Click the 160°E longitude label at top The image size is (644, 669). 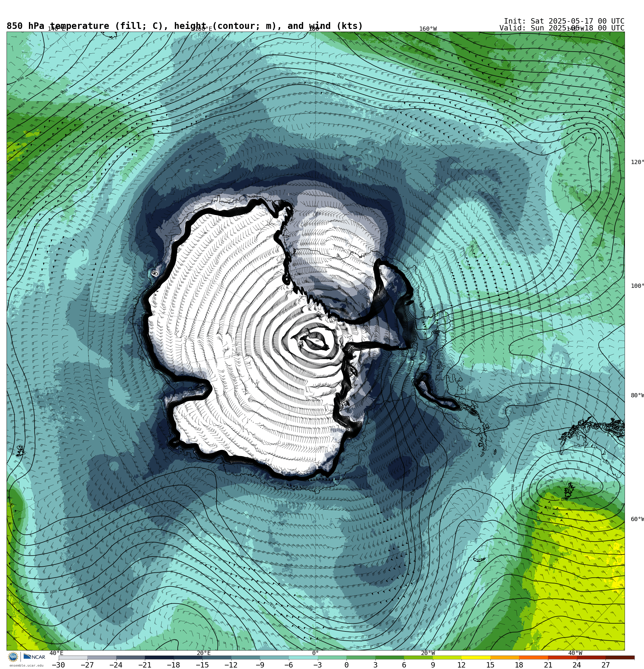coord(203,29)
